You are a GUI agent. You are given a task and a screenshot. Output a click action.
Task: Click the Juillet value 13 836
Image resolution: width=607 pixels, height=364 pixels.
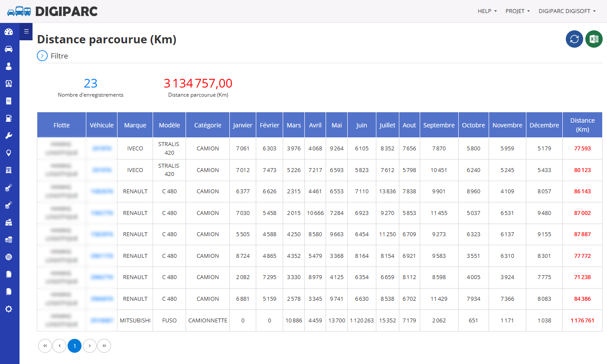388,192
